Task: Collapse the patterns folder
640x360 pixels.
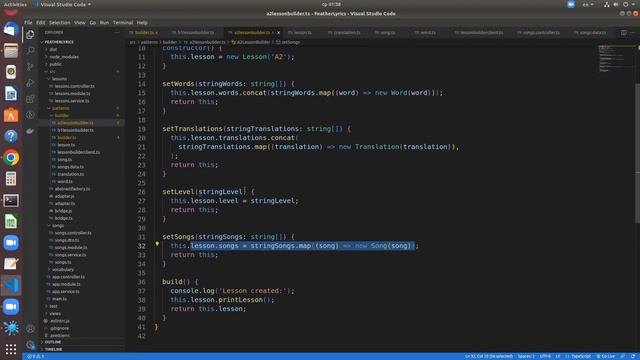Action: (x=60, y=108)
